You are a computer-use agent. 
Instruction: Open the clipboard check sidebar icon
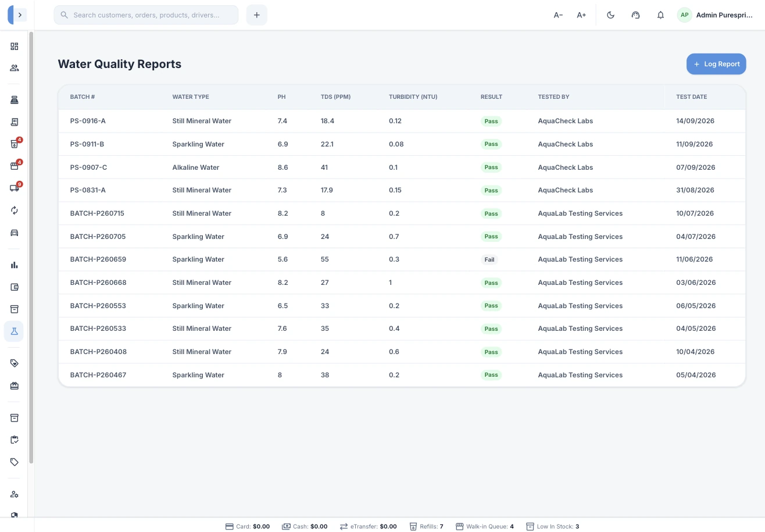tap(14, 440)
